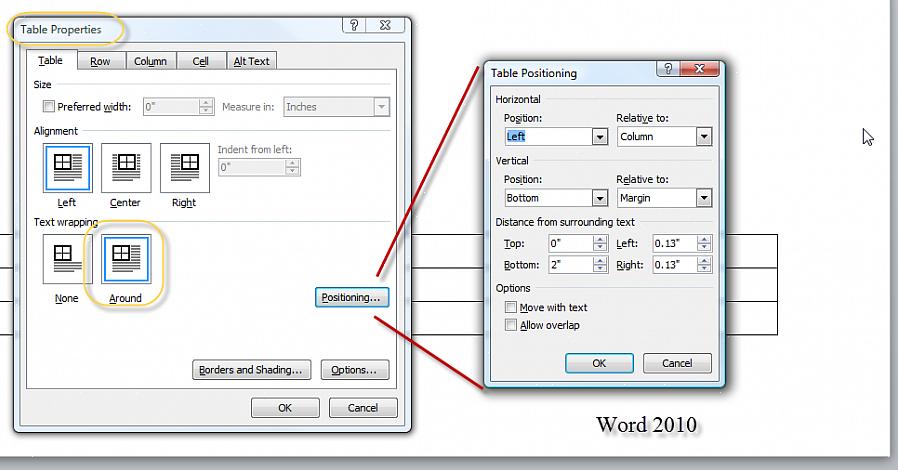Enable Preferred width checkbox

[x=49, y=106]
